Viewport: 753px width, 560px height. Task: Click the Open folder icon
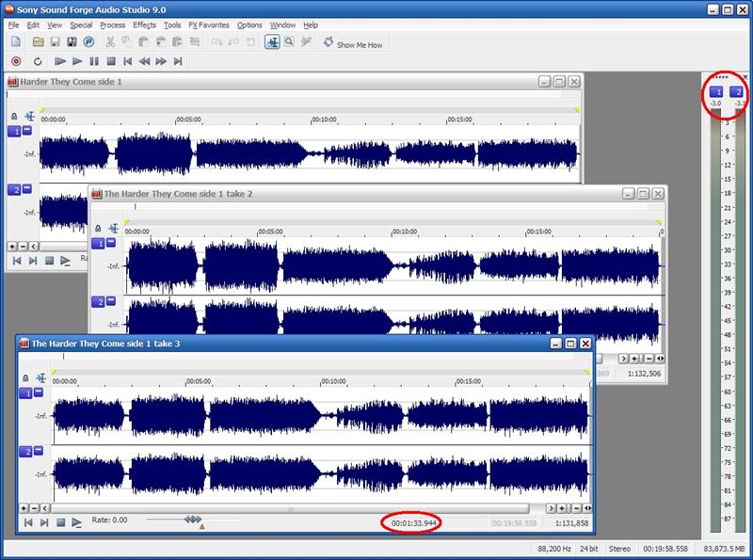pyautogui.click(x=39, y=42)
